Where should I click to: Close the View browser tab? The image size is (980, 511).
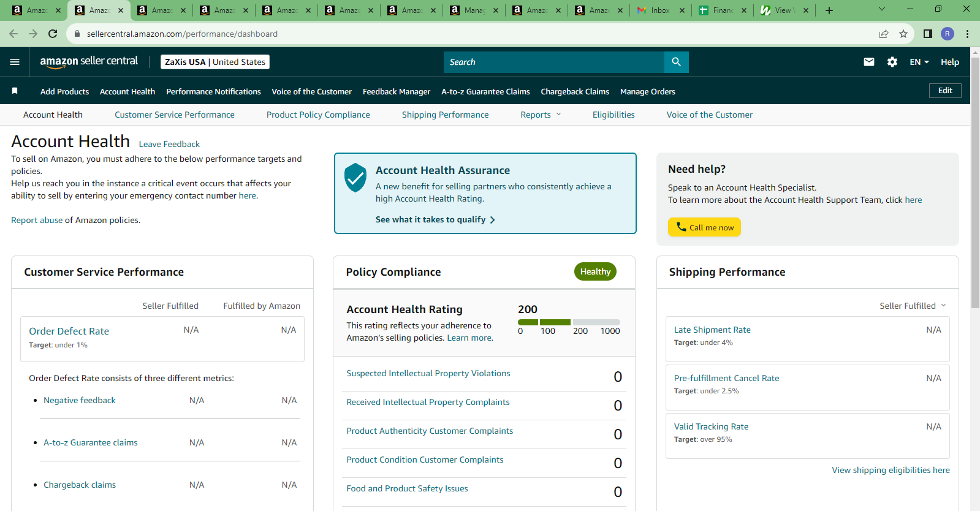coord(806,10)
